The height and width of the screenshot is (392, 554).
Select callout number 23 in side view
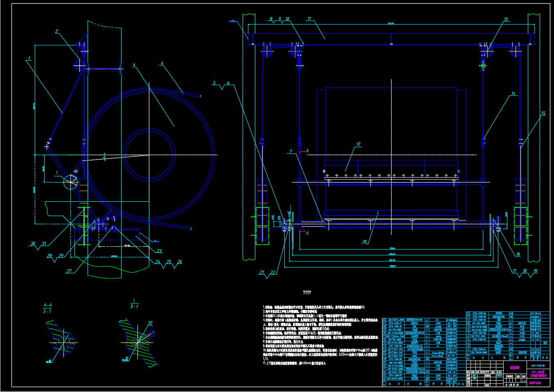[x=159, y=251]
